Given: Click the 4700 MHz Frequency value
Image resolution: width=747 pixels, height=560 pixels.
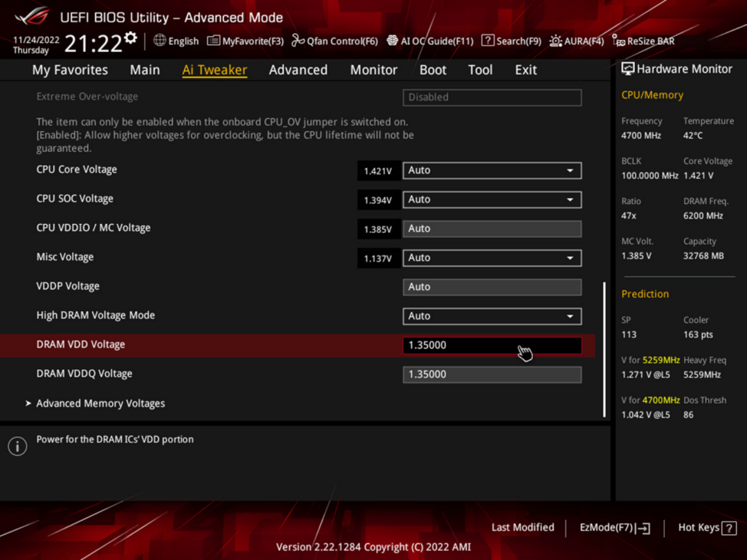Looking at the screenshot, I should (641, 136).
